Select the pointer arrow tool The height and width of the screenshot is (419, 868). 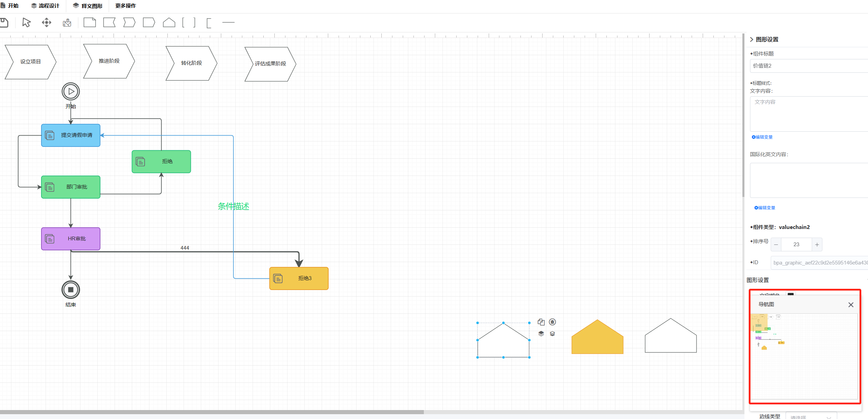point(26,23)
